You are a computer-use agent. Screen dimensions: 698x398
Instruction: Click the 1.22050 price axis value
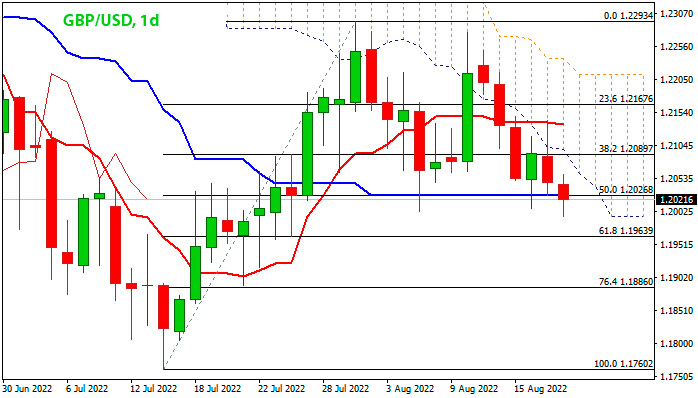coord(677,80)
